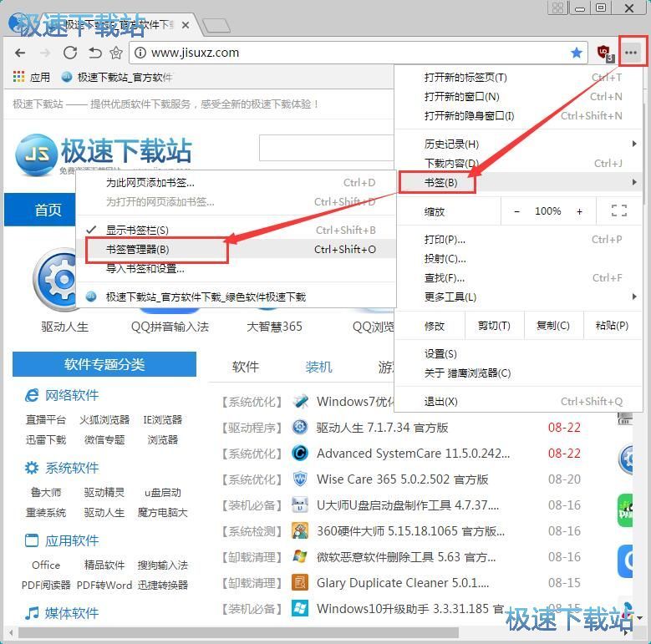
Task: Choose 导入书签和设置 option
Action: click(236, 268)
